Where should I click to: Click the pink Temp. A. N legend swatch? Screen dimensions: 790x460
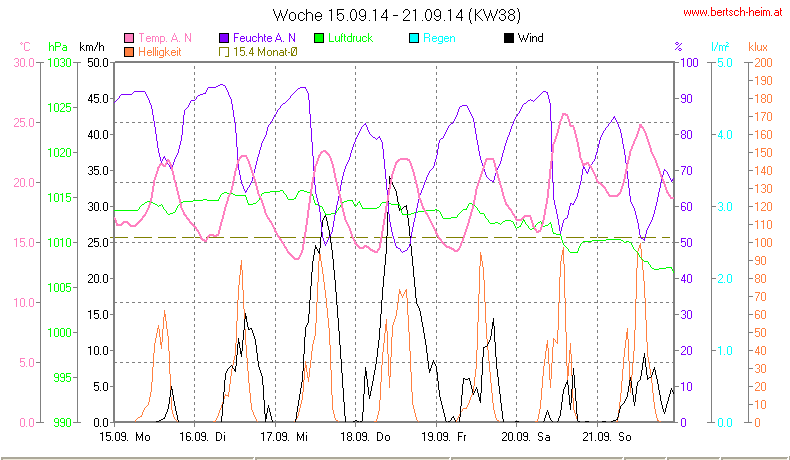click(x=129, y=38)
